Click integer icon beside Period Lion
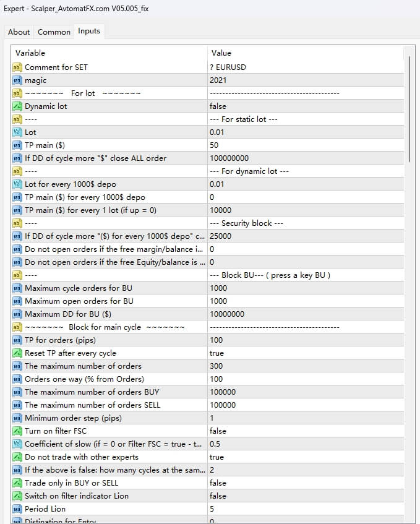 [x=17, y=509]
